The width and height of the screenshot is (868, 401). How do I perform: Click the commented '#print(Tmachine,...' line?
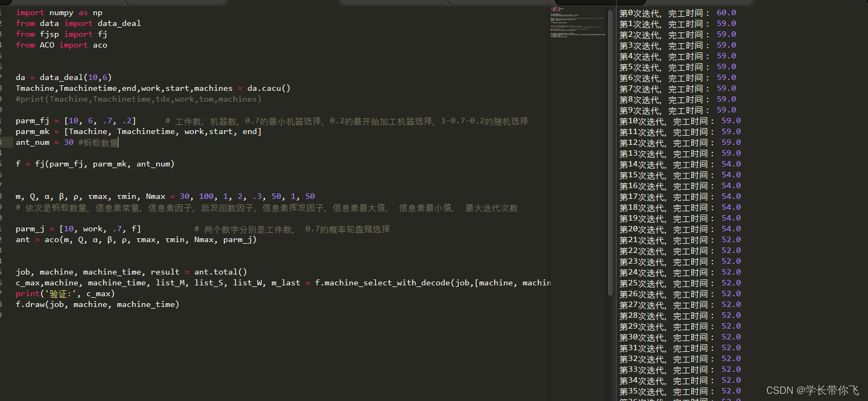click(x=138, y=99)
